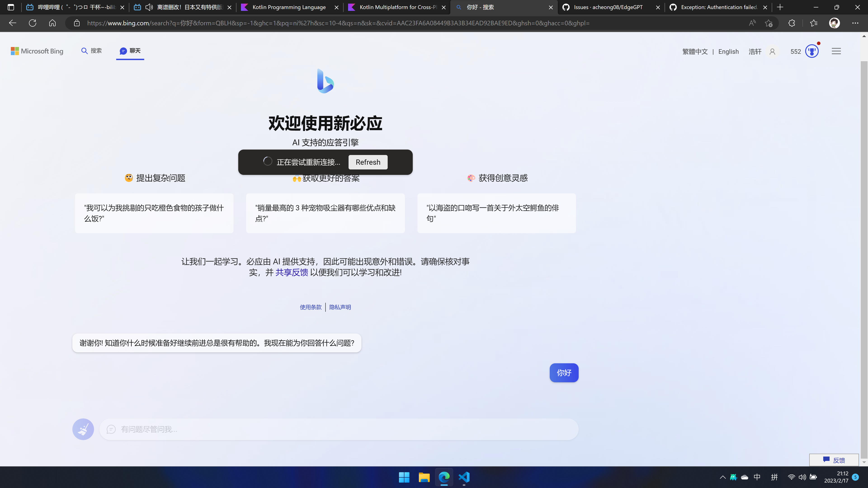Mute the playing bilibili tab audio

point(149,7)
